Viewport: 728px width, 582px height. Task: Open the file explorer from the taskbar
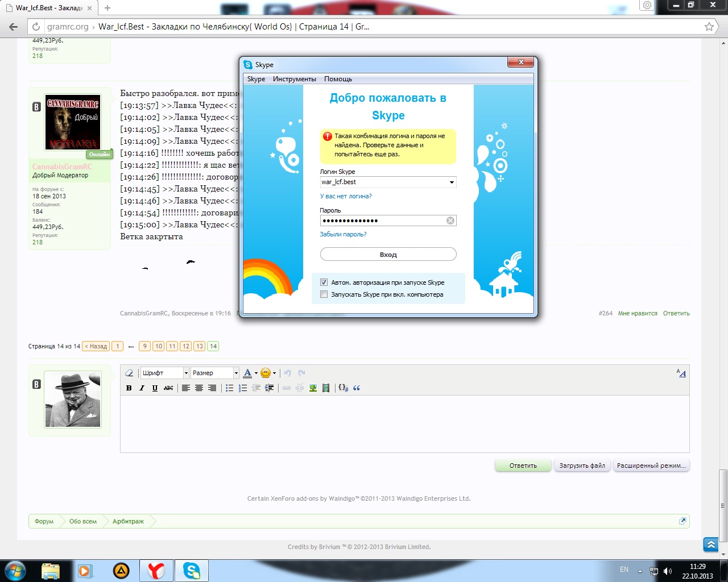point(51,571)
